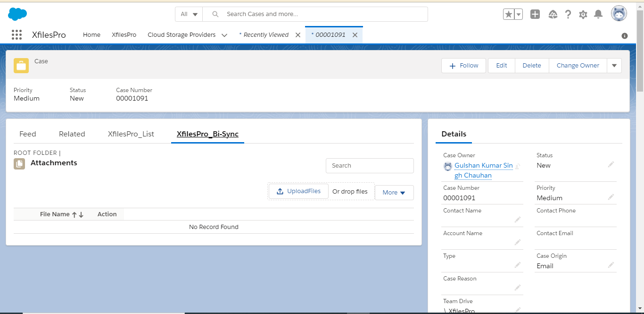The height and width of the screenshot is (314, 644).
Task: Click the Global Actions plus icon
Action: tap(535, 14)
